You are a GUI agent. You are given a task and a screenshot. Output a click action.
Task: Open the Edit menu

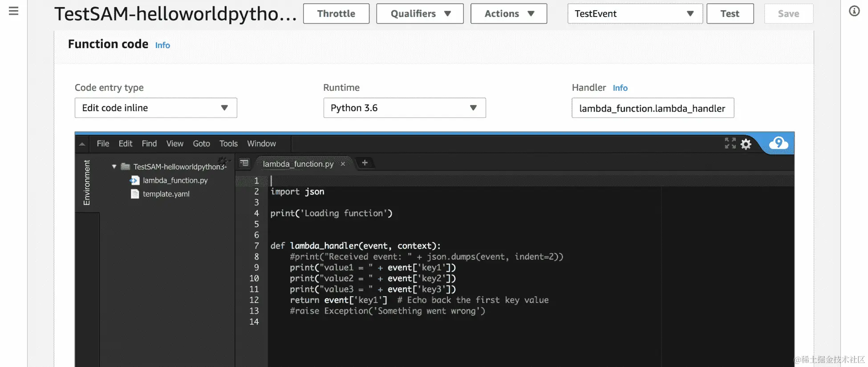pyautogui.click(x=126, y=144)
